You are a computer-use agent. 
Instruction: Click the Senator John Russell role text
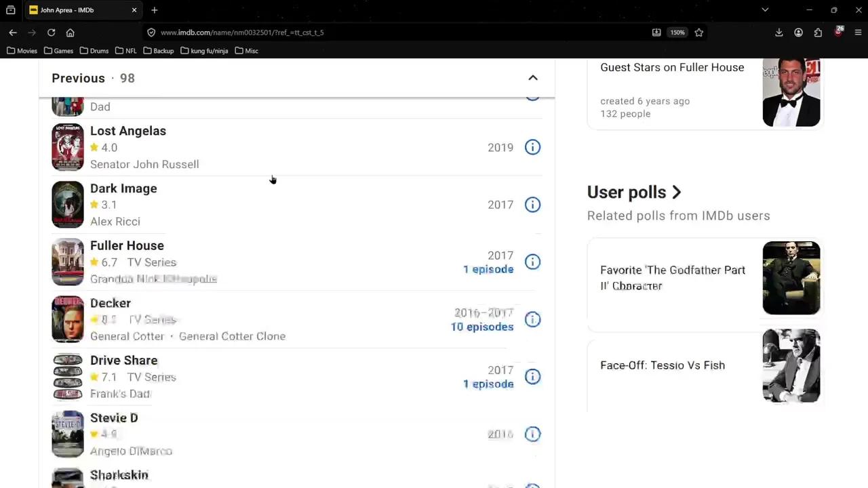144,164
